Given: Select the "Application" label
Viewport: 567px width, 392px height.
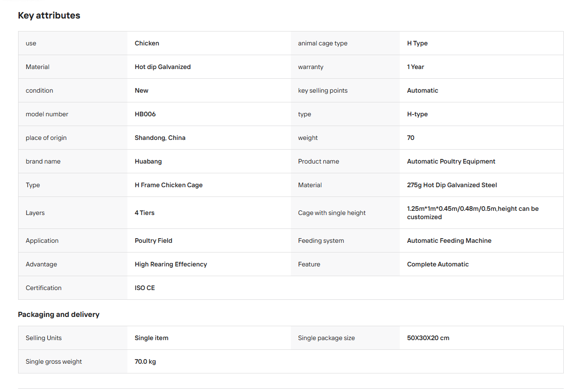Looking at the screenshot, I should point(42,240).
